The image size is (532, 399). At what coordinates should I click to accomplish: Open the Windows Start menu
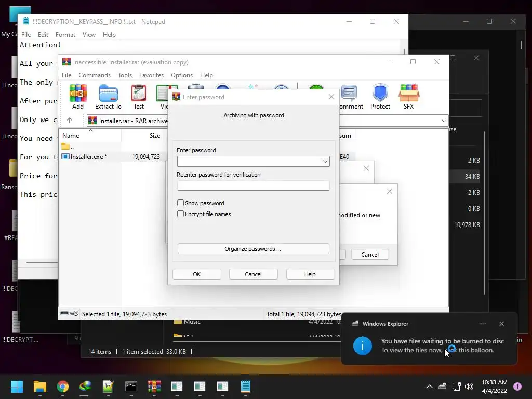coord(17,387)
